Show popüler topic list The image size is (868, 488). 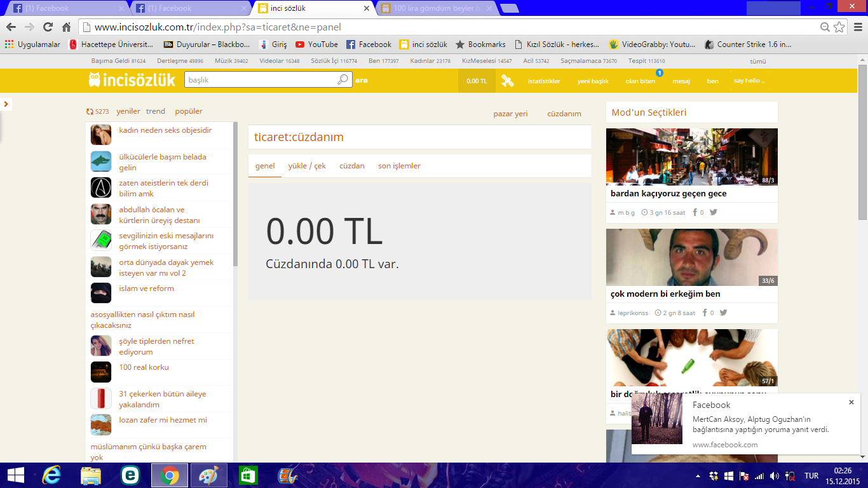[x=189, y=111]
